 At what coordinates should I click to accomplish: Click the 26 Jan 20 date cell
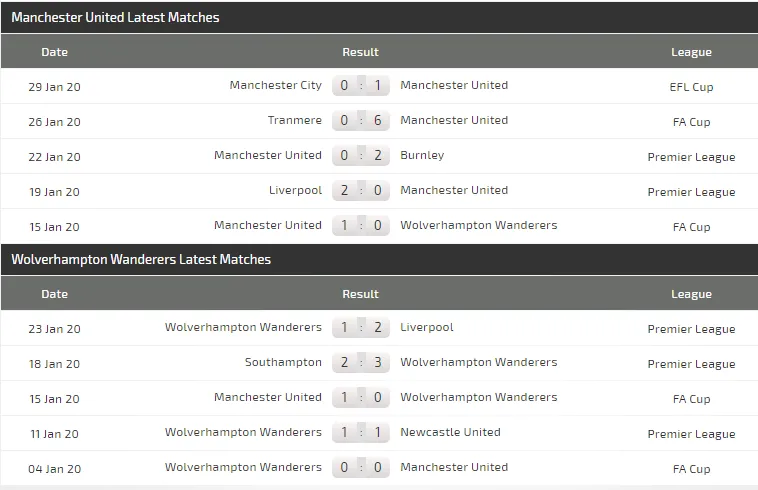[x=55, y=122]
